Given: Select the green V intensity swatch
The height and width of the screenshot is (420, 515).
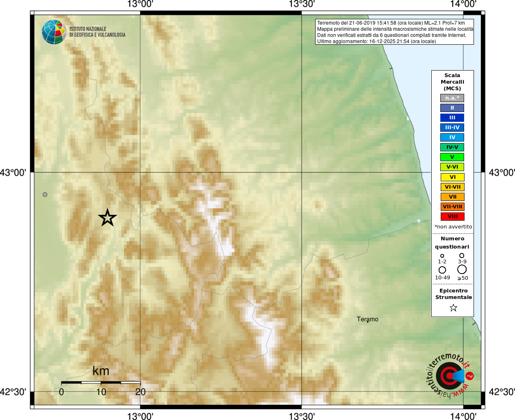Looking at the screenshot, I should [x=452, y=157].
